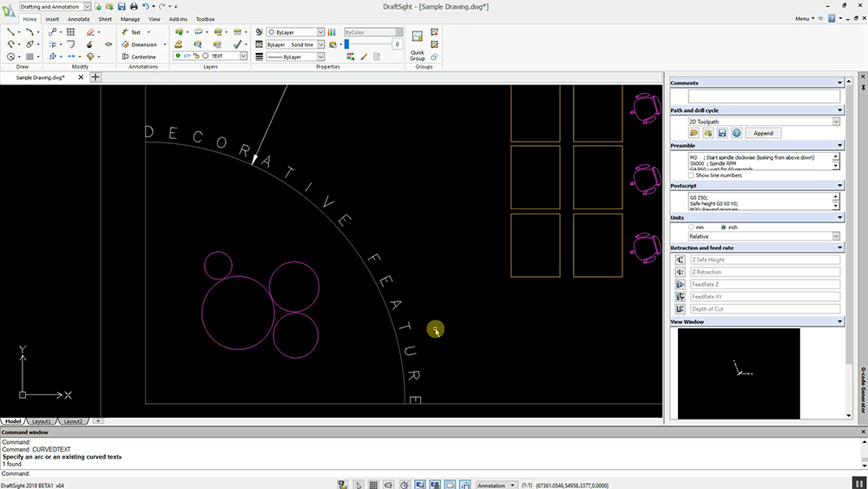868x489 pixels.
Task: Select the inch units radio button
Action: (724, 227)
